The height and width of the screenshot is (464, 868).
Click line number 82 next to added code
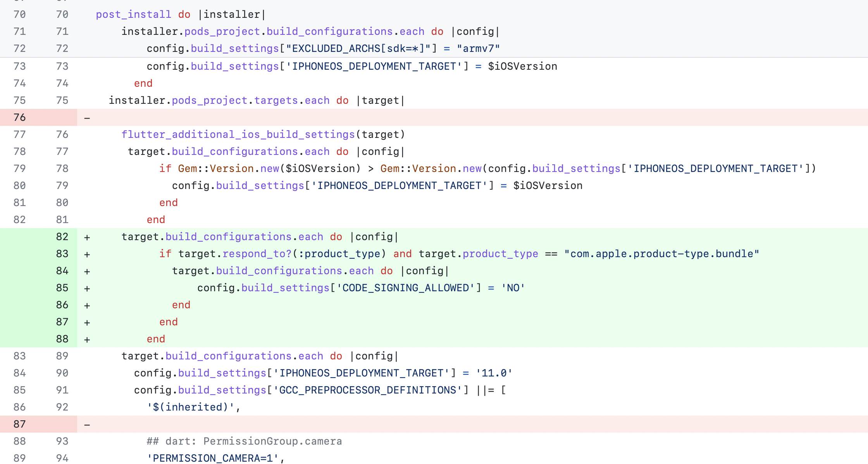click(x=62, y=236)
